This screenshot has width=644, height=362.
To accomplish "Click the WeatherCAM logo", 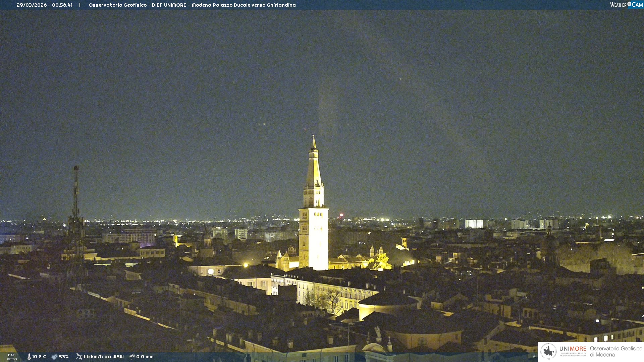I will point(626,5).
